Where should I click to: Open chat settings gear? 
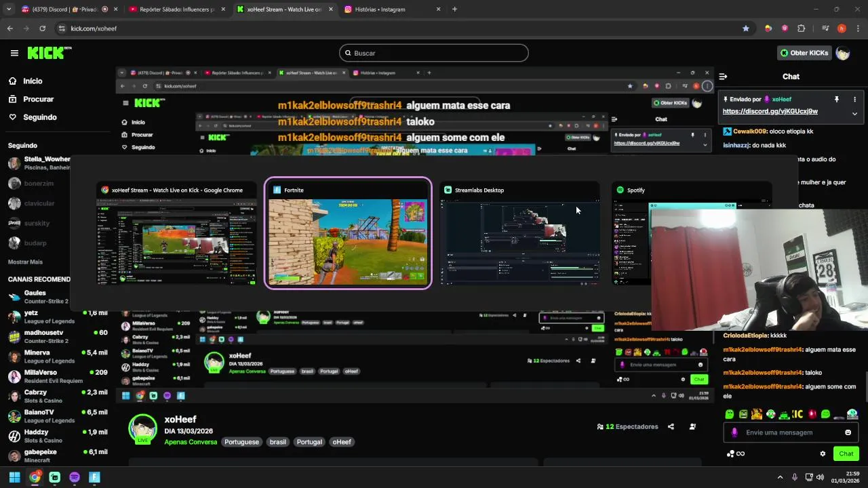click(823, 453)
